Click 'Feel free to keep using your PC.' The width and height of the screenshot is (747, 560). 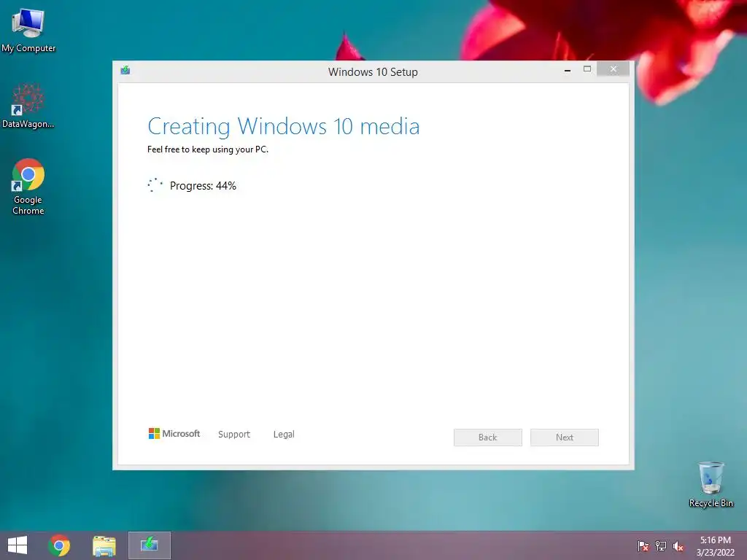208,149
